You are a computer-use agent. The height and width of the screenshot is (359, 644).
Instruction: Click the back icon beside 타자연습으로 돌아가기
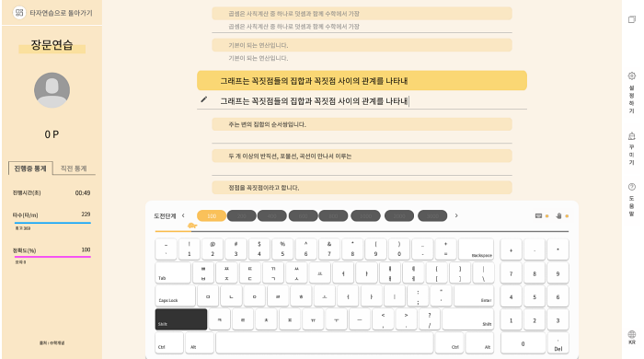coord(19,13)
